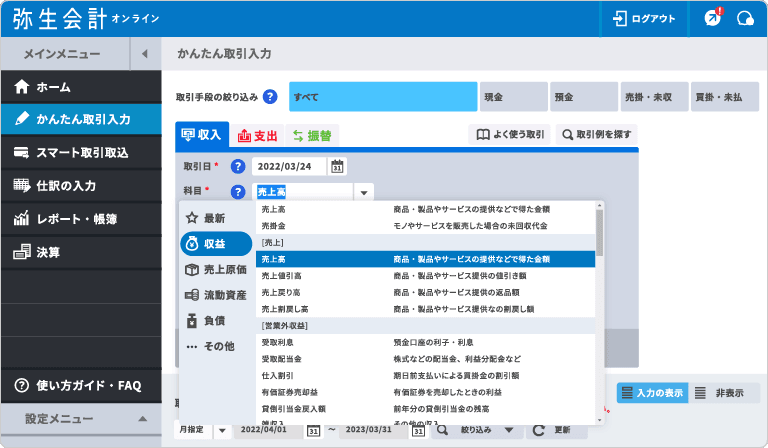Open 決算 in sidebar
This screenshot has height=448, width=768.
coord(81,252)
